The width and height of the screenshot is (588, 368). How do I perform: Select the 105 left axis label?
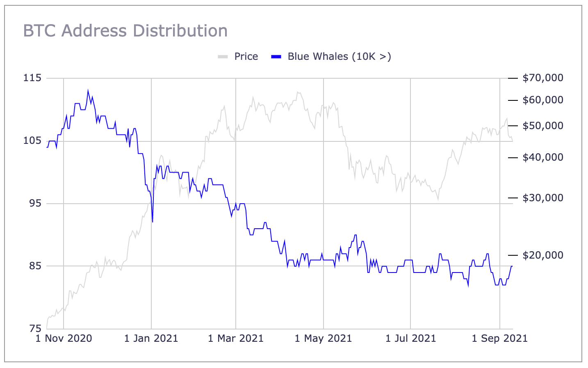pos(32,141)
